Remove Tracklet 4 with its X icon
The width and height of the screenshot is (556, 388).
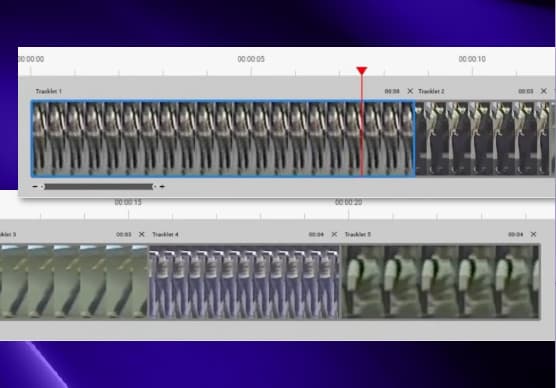[x=334, y=234]
